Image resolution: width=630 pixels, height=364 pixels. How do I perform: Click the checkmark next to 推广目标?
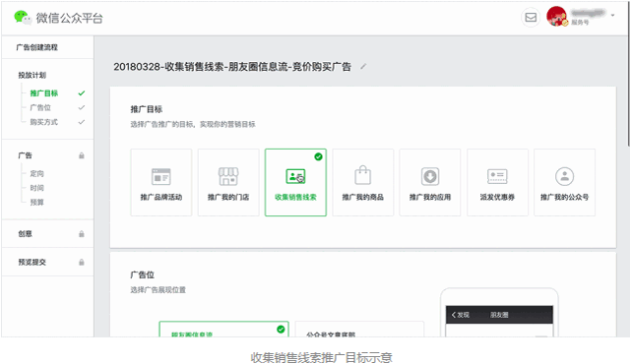82,93
